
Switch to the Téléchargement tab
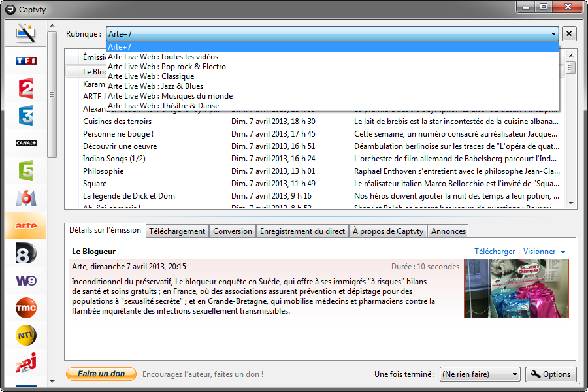click(177, 231)
